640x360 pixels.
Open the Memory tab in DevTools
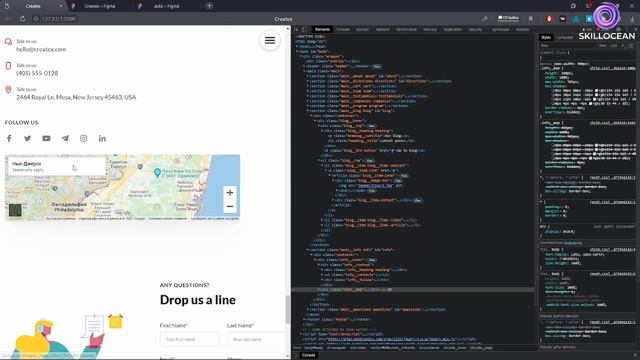[430, 29]
